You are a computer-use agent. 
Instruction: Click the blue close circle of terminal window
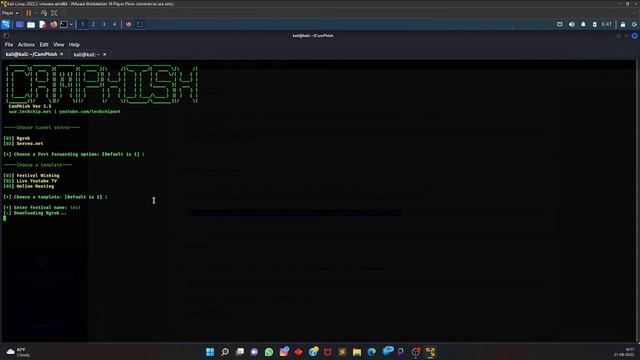(634, 36)
